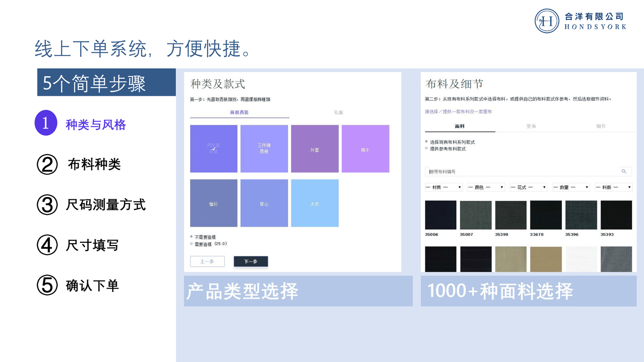The height and width of the screenshot is (362, 644).
Task: Click step label 种类与风格
Action: 96,125
